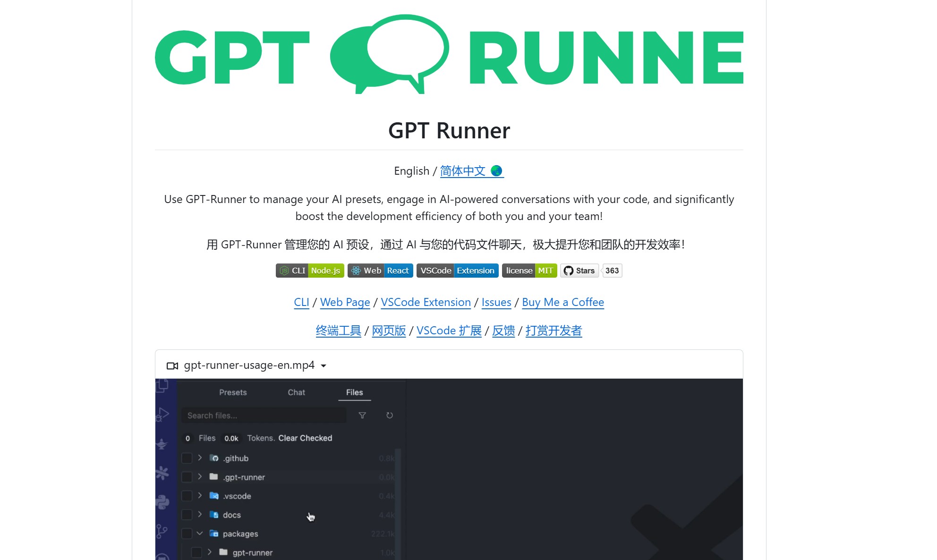Image resolution: width=937 pixels, height=560 pixels.
Task: Expand the packages folder tree item
Action: coord(200,534)
